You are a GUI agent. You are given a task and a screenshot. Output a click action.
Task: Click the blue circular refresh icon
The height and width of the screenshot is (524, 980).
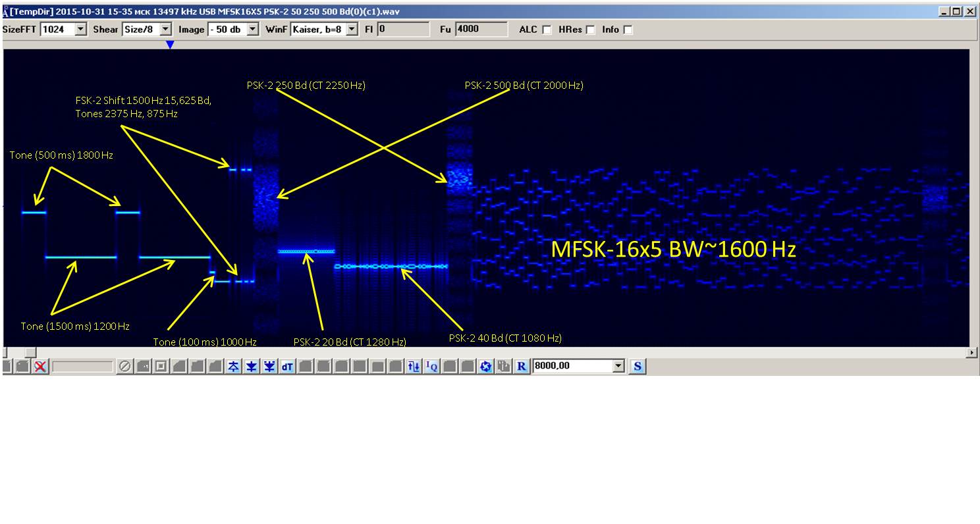[485, 367]
